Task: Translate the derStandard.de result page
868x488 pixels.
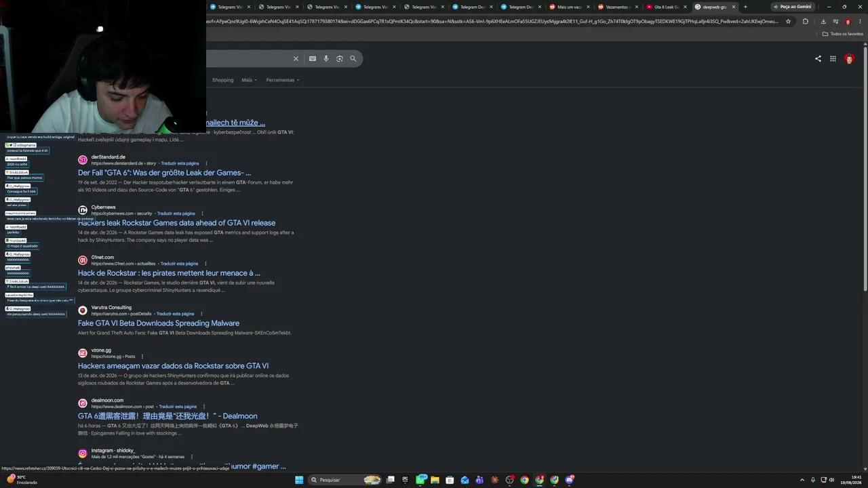Action: [180, 163]
